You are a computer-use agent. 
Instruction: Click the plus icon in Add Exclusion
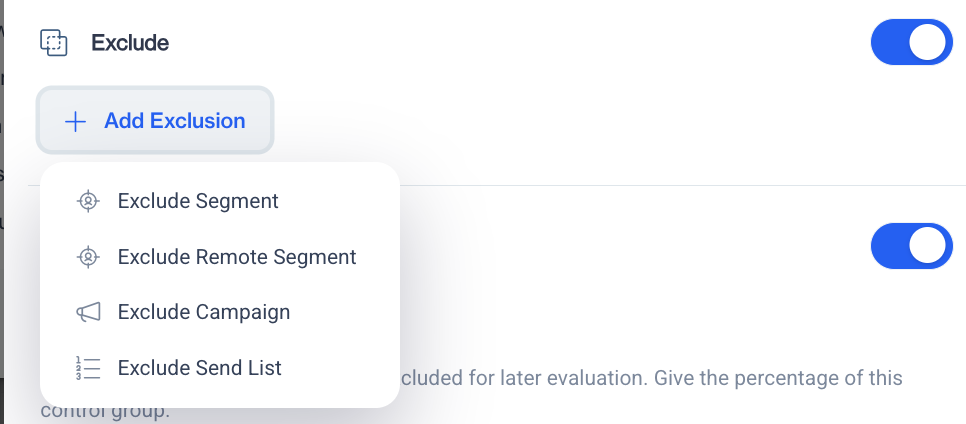pyautogui.click(x=75, y=121)
